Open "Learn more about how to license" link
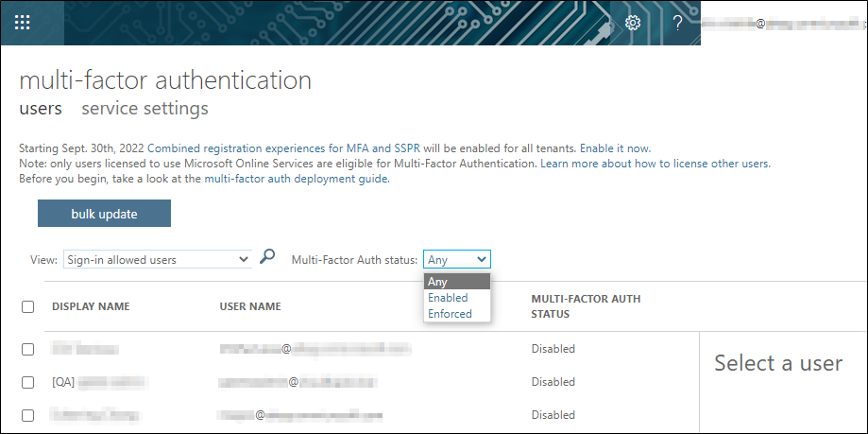Viewport: 868px width, 434px height. pos(655,165)
